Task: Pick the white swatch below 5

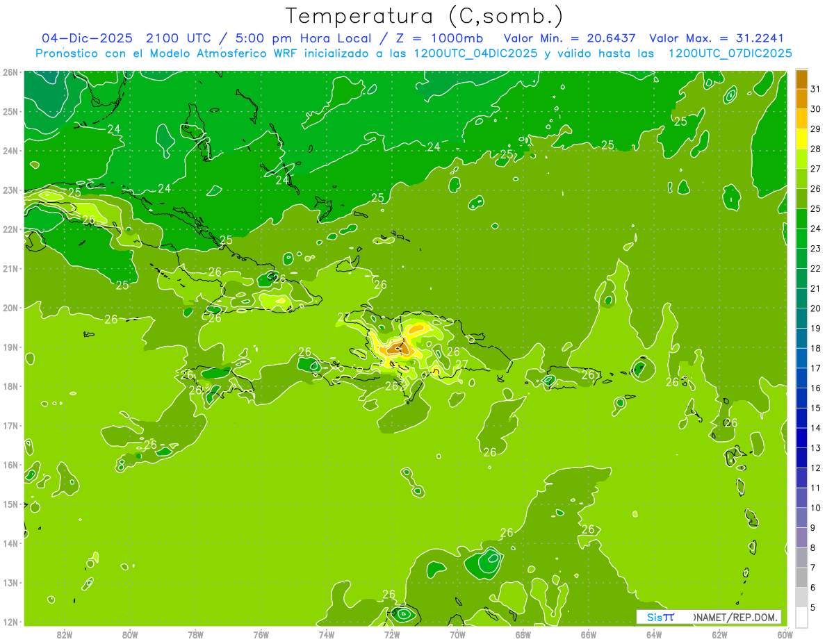Action: point(801,617)
